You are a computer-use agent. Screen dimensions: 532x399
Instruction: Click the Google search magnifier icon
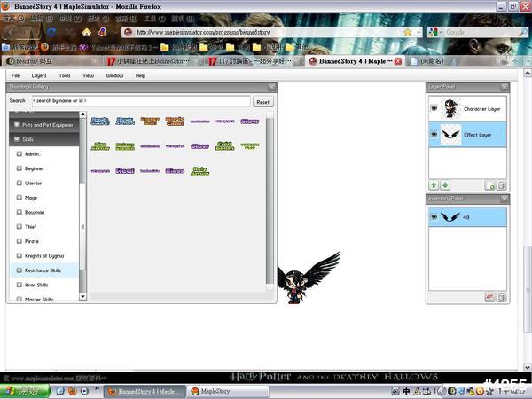point(523,32)
